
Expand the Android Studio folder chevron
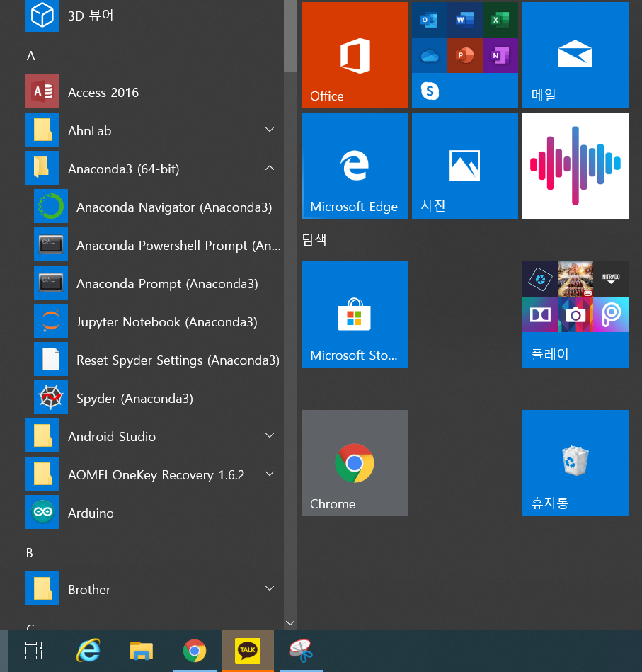pos(270,435)
